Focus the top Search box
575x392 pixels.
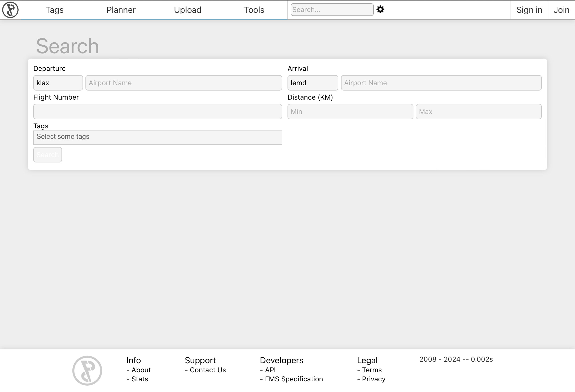[332, 10]
